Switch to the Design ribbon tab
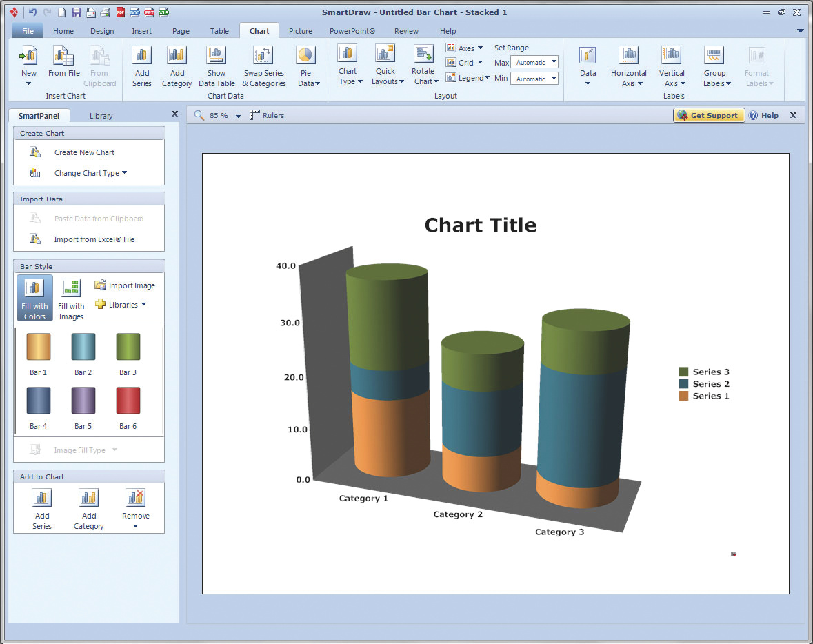Screen dimensions: 813x644 (102, 31)
